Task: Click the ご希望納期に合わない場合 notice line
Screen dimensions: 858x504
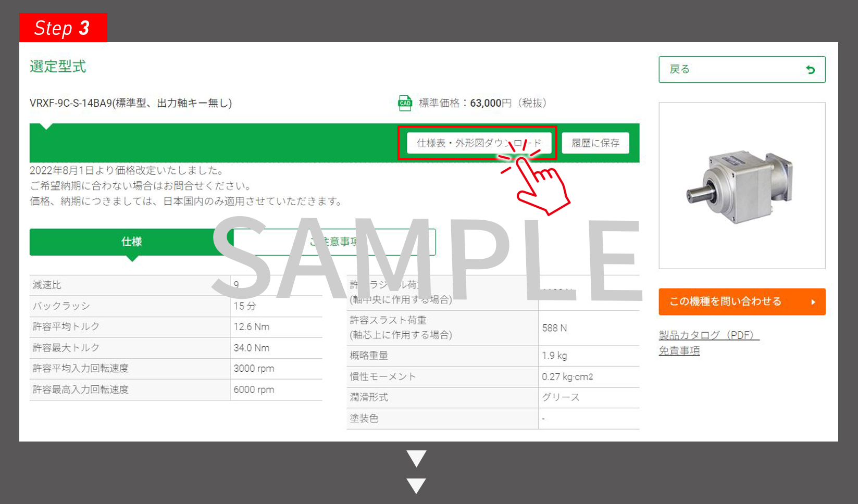Action: point(142,186)
